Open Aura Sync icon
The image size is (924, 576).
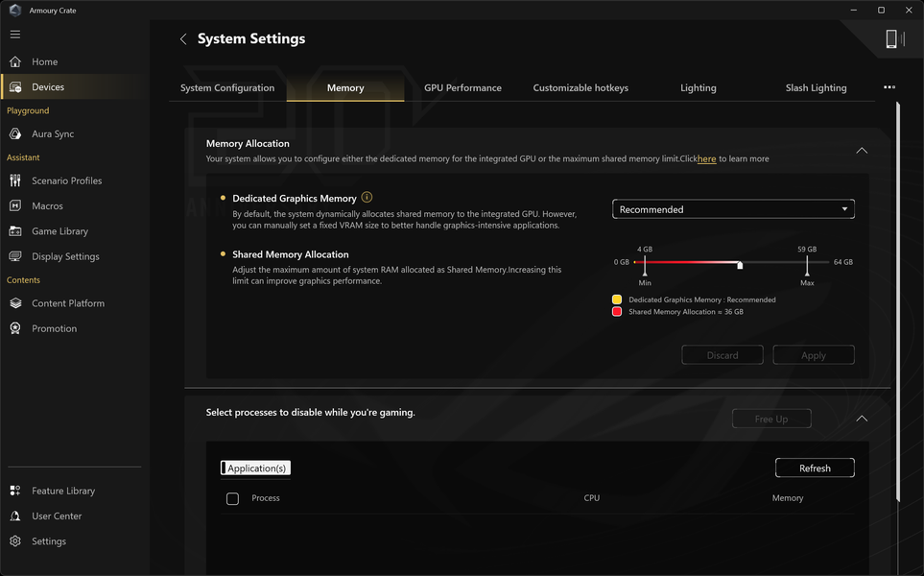[x=15, y=133]
